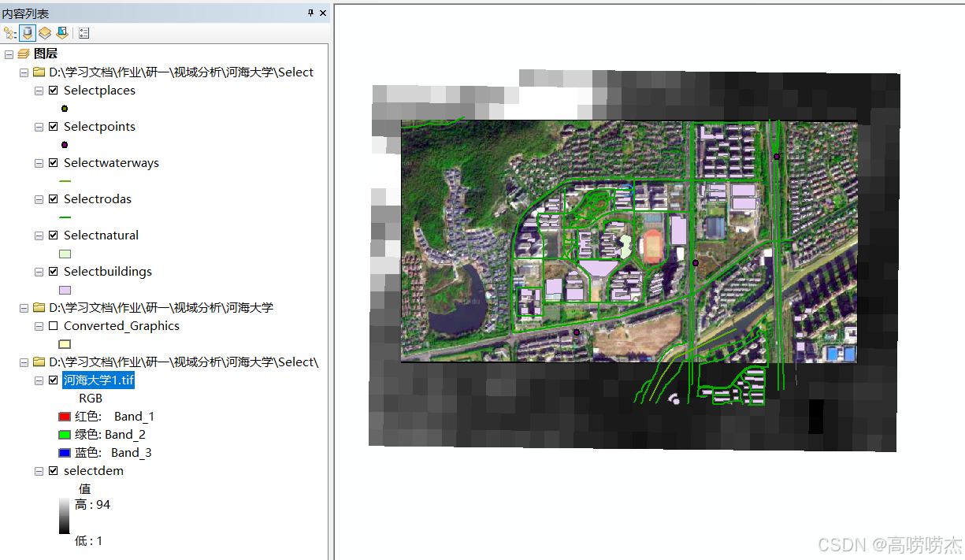Toggle Selectwaterways layer visibility checkbox
Screen dimensions: 965x560
point(54,163)
